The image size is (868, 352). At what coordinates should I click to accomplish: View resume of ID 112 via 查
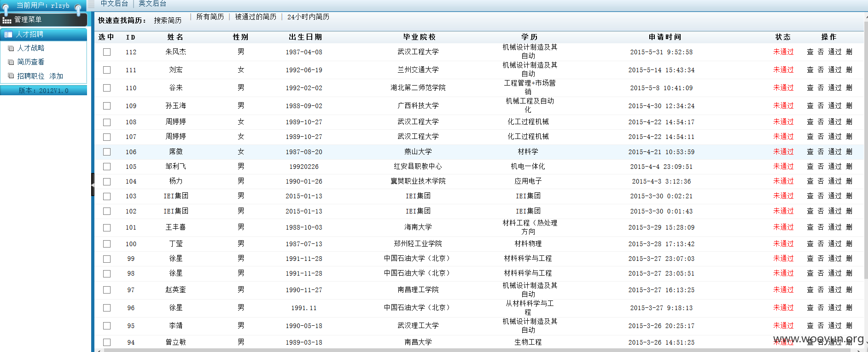coord(810,52)
